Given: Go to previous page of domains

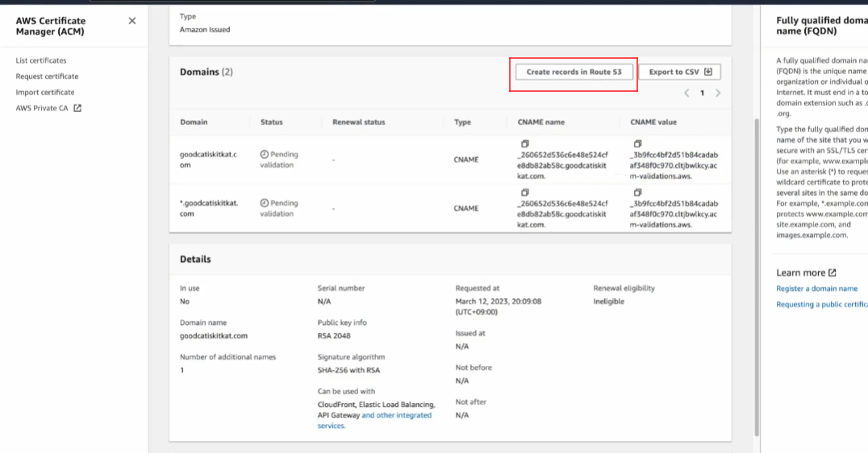Looking at the screenshot, I should click(686, 93).
